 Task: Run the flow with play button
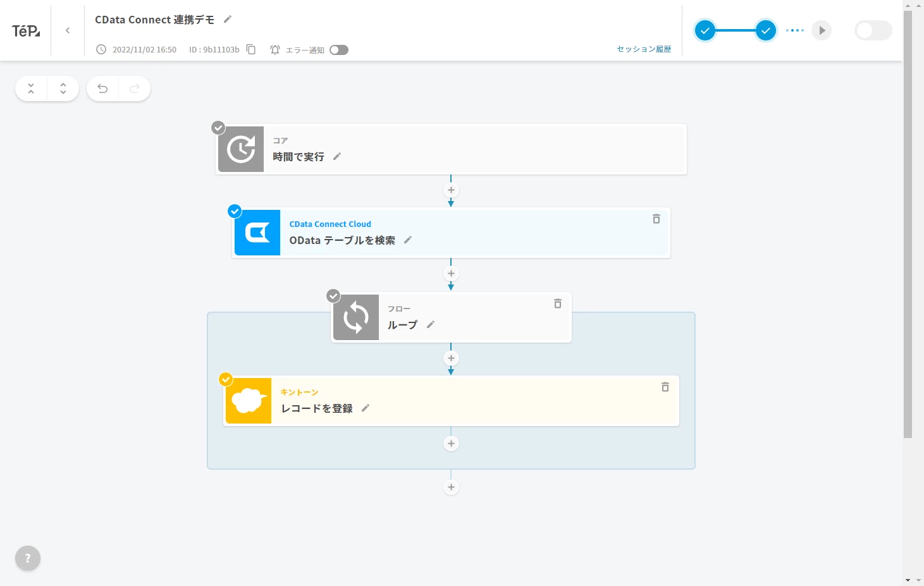(x=822, y=30)
